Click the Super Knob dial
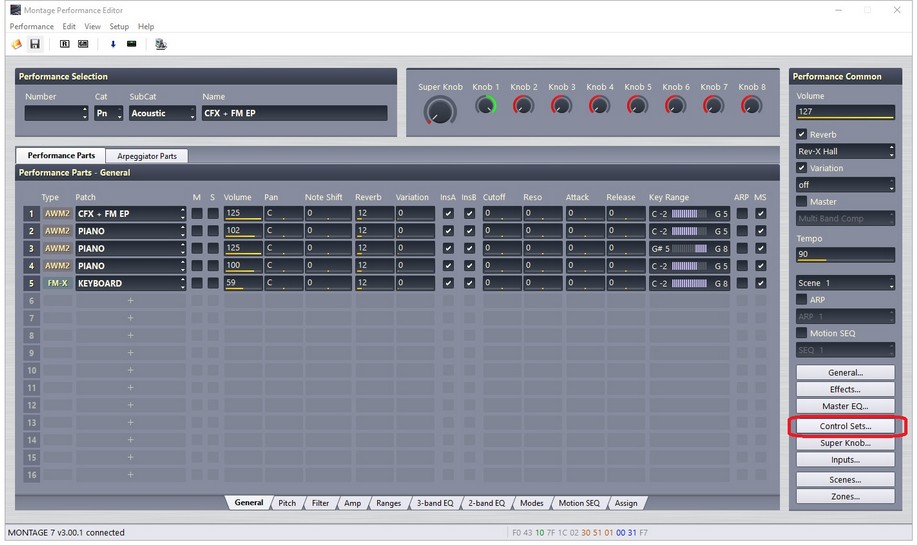 pos(440,111)
